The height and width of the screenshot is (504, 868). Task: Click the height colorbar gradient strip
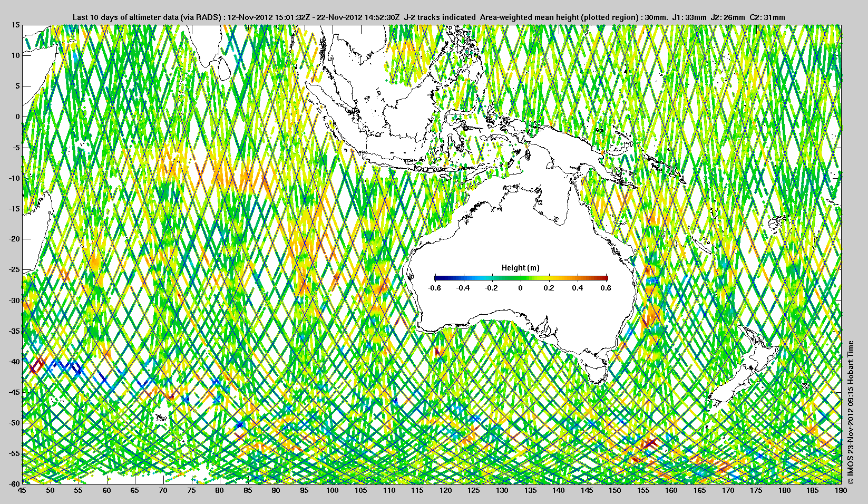tap(521, 278)
